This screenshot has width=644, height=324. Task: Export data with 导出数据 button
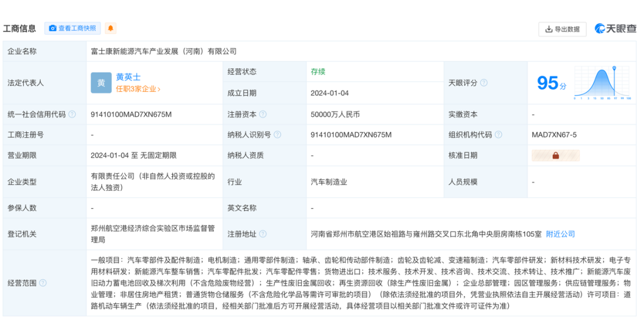pyautogui.click(x=562, y=29)
